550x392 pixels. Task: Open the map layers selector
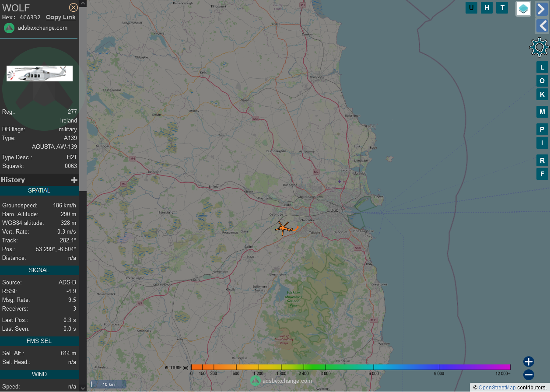coord(523,9)
